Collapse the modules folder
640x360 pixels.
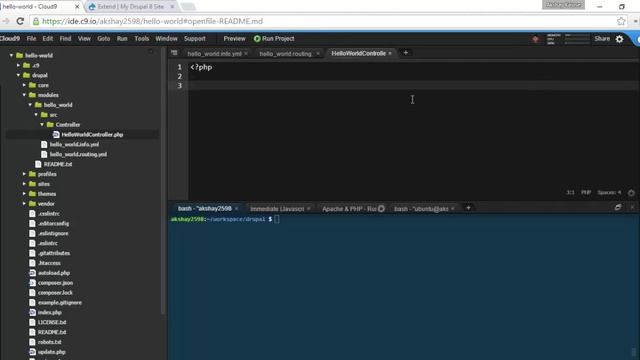[x=24, y=95]
